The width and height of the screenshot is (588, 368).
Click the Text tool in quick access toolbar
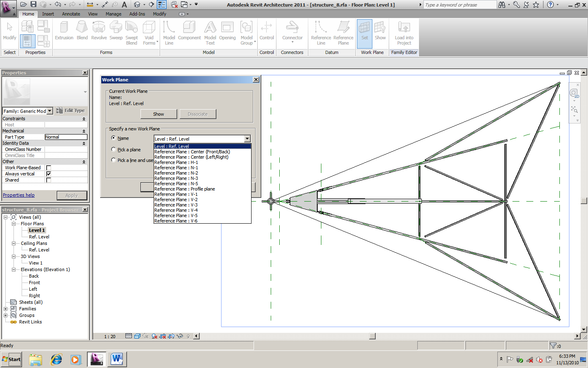coord(124,4)
